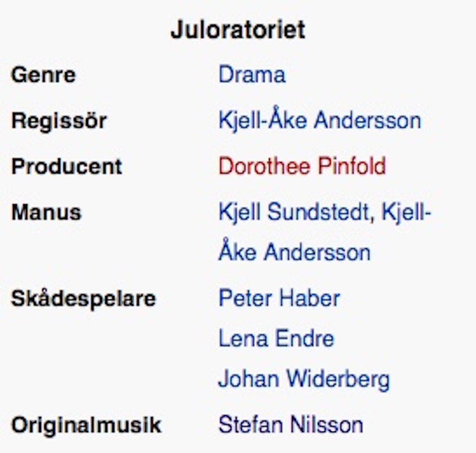
Task: Open Kjell-Åke Andersson link in Regissör row
Action: pos(320,120)
